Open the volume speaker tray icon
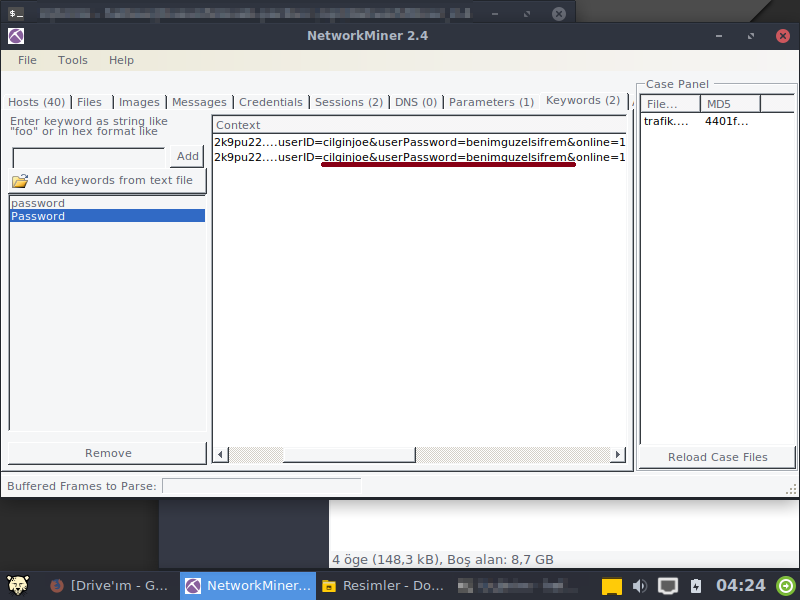The image size is (800, 600). point(639,586)
